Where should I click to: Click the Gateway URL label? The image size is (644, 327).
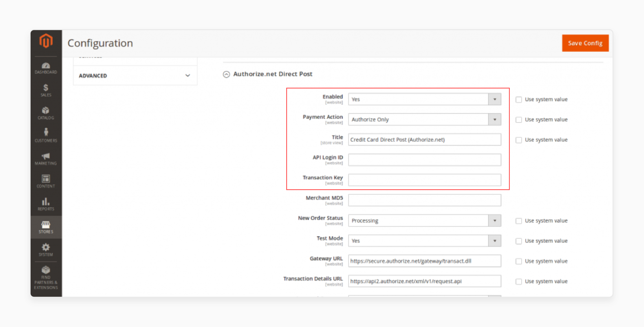click(326, 259)
